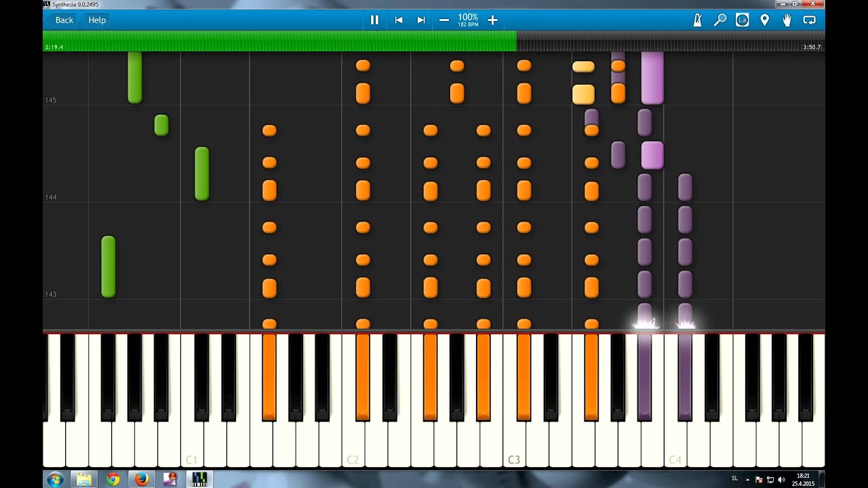Viewport: 868px width, 488px height.
Task: Jump back to the previous measure
Action: tap(399, 20)
